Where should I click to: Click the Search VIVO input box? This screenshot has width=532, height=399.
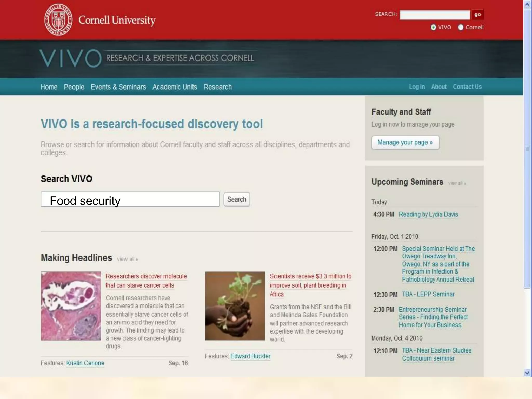[130, 199]
